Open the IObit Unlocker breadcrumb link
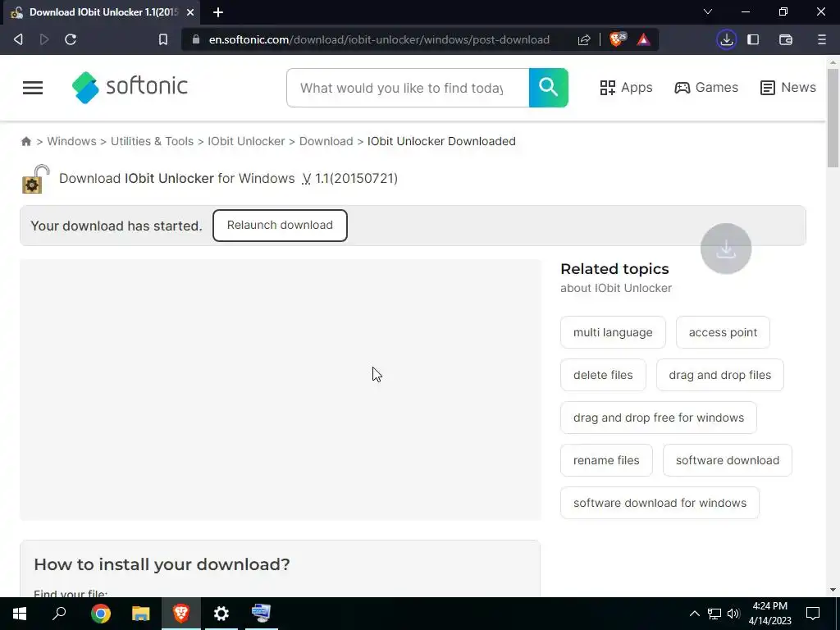Viewport: 840px width, 630px height. (x=246, y=141)
